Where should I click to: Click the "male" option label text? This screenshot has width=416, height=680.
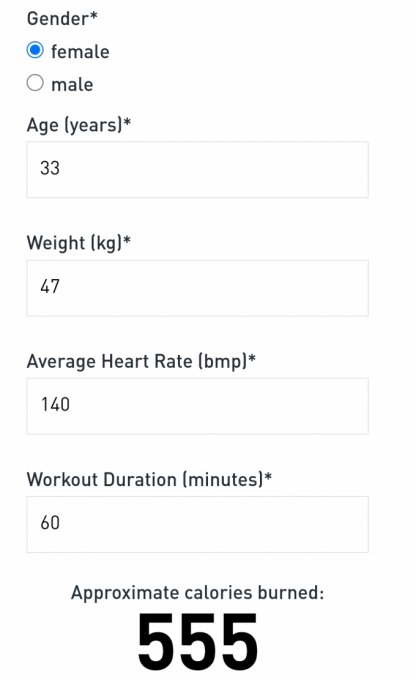[72, 84]
